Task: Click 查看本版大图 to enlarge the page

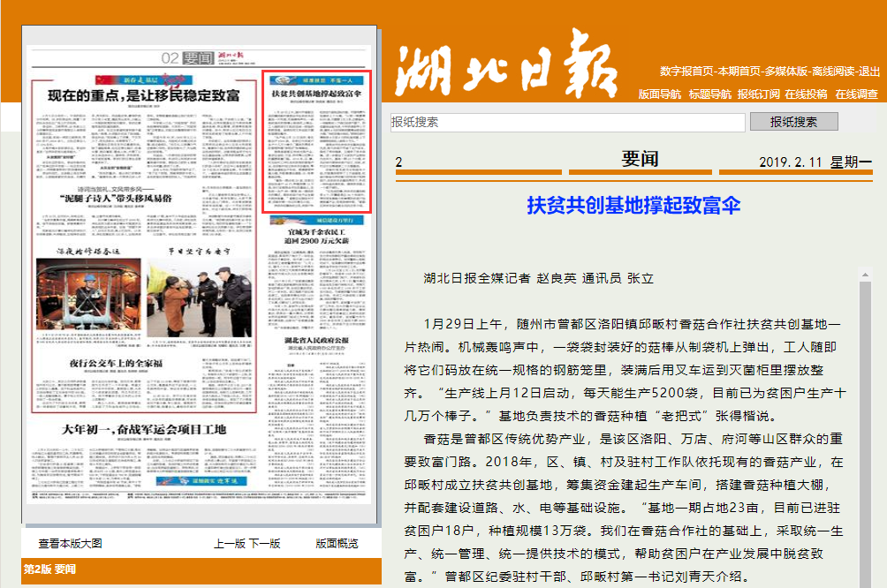Action: point(70,544)
